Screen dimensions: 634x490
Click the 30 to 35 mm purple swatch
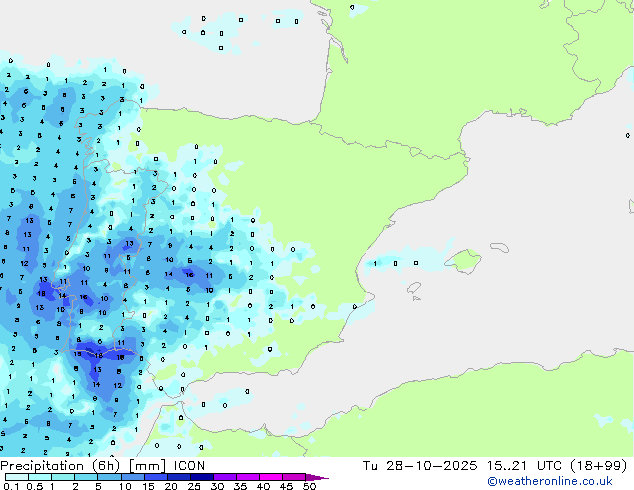click(224, 477)
